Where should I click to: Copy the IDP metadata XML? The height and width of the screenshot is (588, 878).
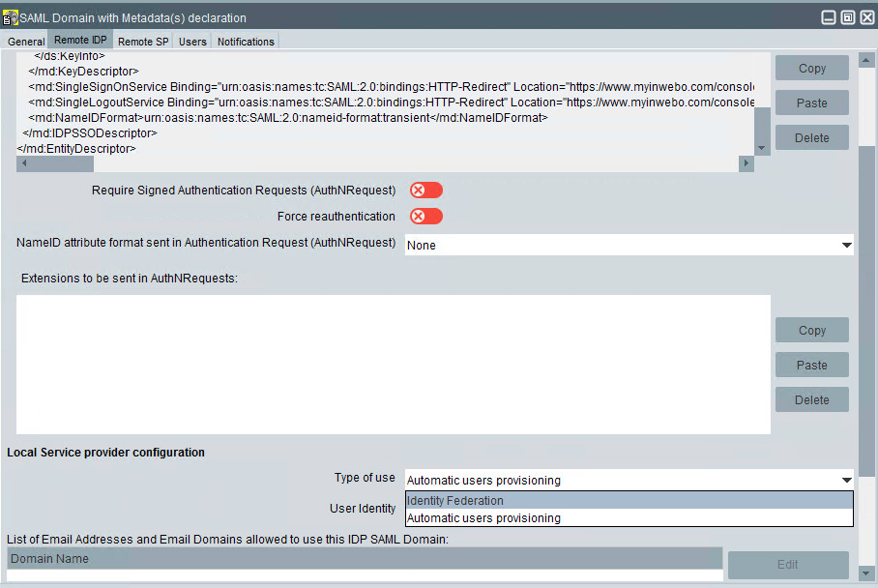[812, 69]
